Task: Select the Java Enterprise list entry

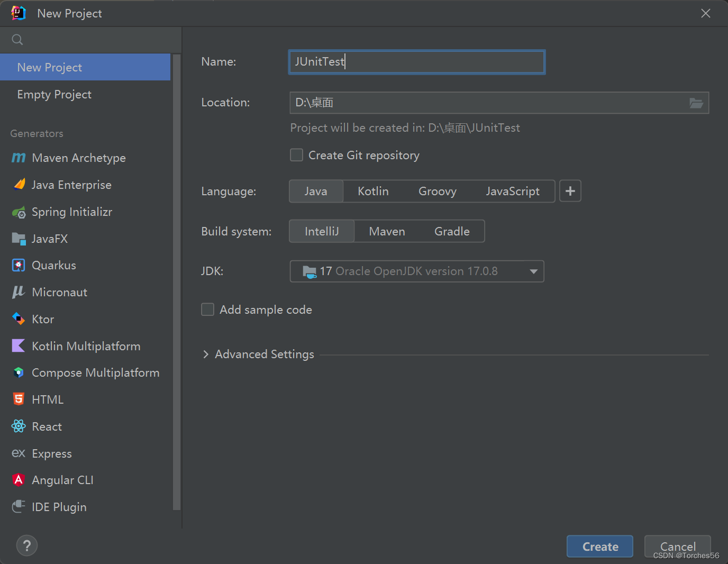Action: tap(85, 185)
